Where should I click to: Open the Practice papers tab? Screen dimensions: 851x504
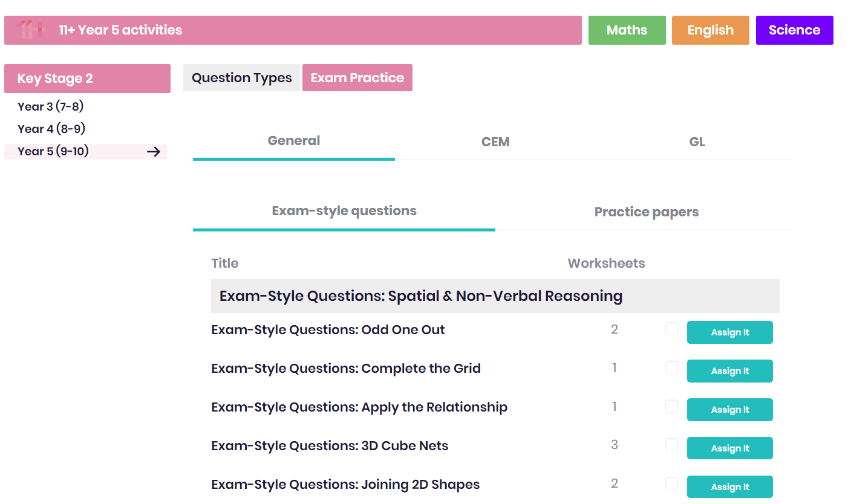click(647, 212)
